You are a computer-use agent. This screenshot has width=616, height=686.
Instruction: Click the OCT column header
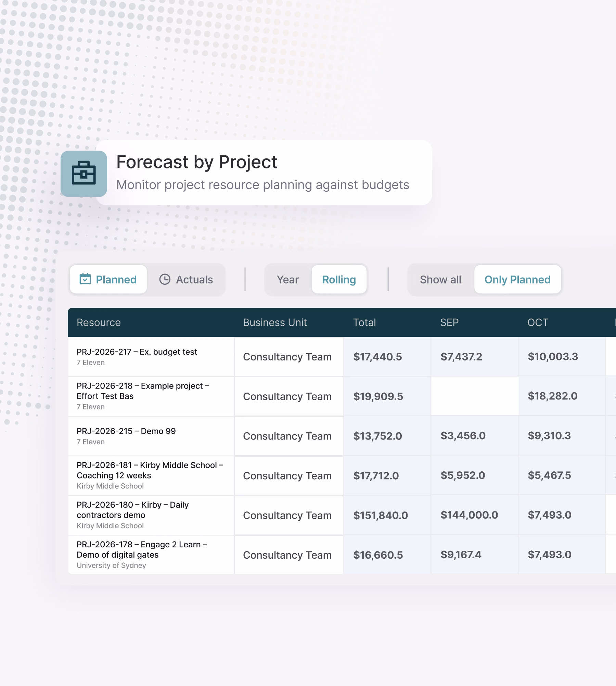click(538, 322)
